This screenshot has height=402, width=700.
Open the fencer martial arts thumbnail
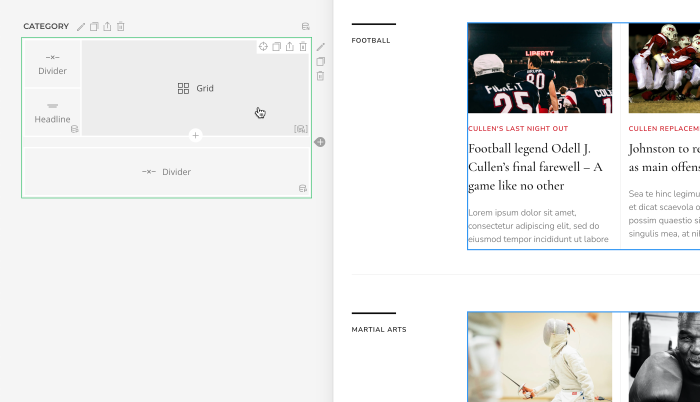540,357
